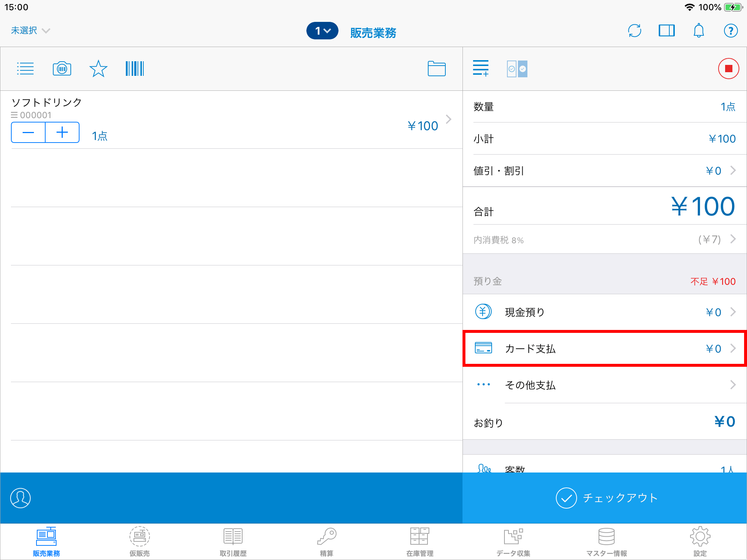
Task: Decrease ソフトドリンク quantity with minus
Action: pyautogui.click(x=28, y=132)
